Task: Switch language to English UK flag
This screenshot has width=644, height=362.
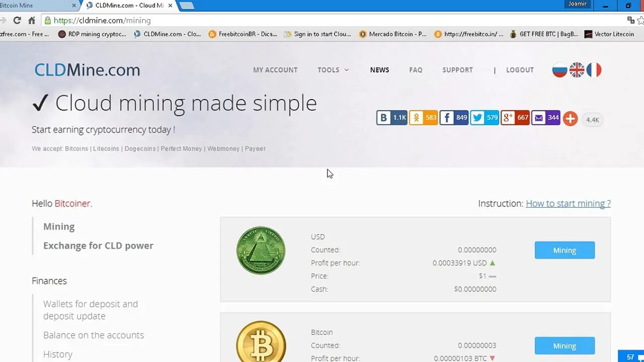Action: click(577, 70)
